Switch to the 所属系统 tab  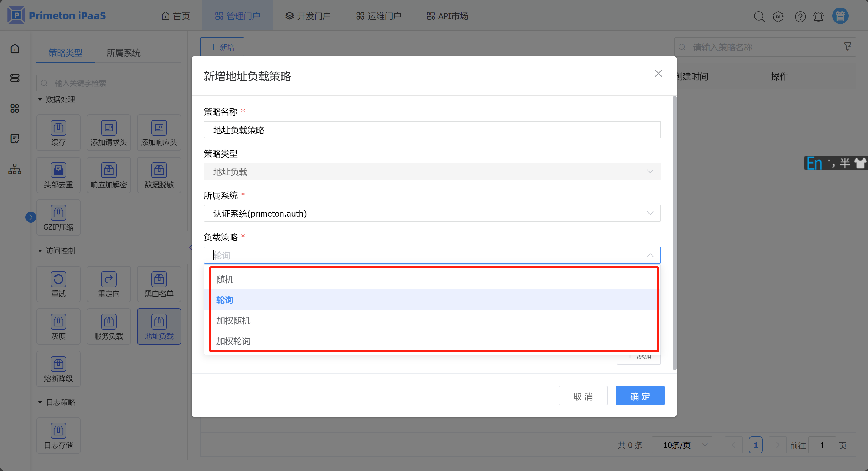point(123,53)
